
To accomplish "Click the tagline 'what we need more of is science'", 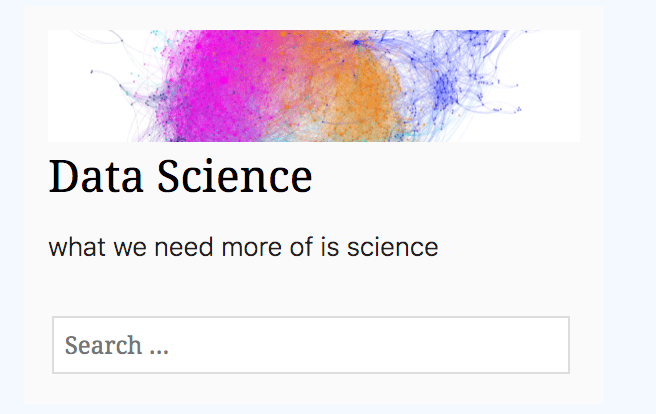I will [x=243, y=246].
